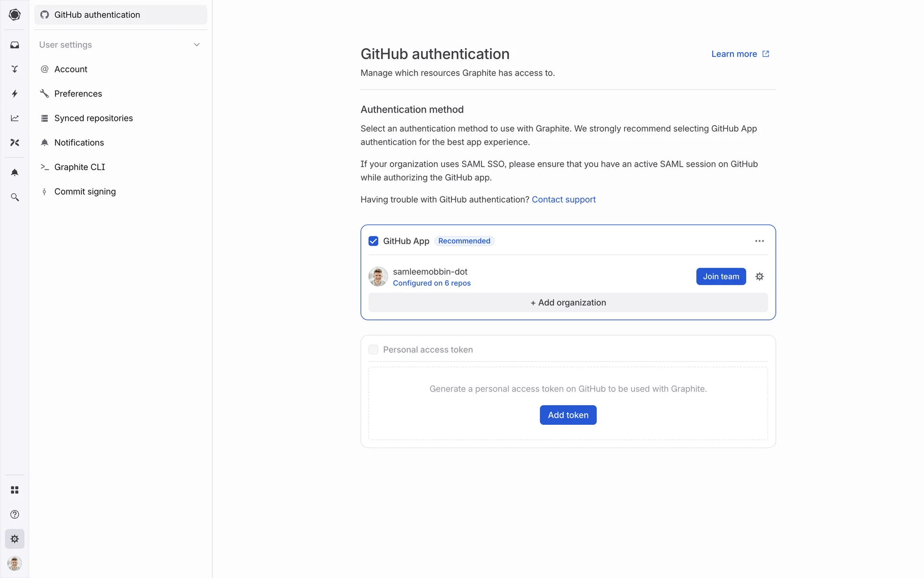Screen dimensions: 924x578
Task: Open the notifications bell in left rail
Action: 14,172
